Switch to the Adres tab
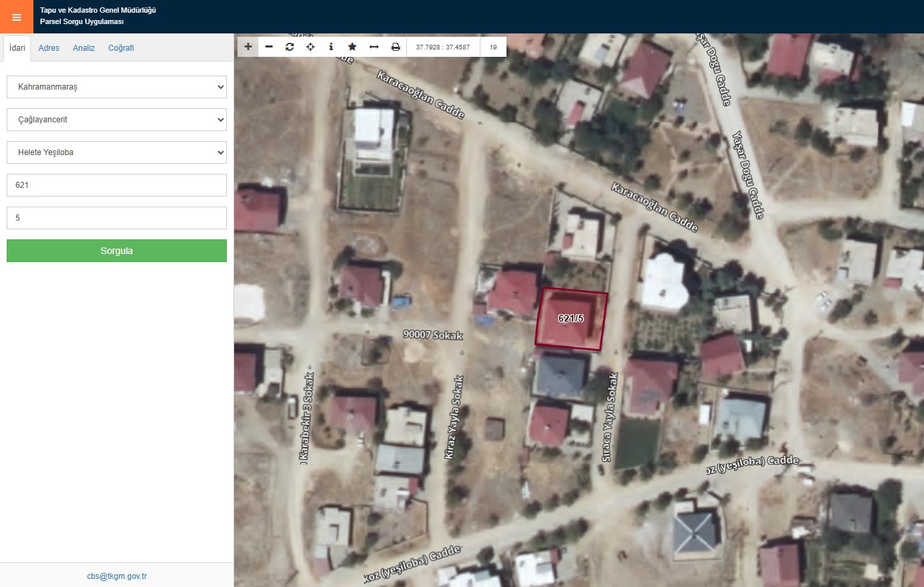924x587 pixels. [49, 48]
